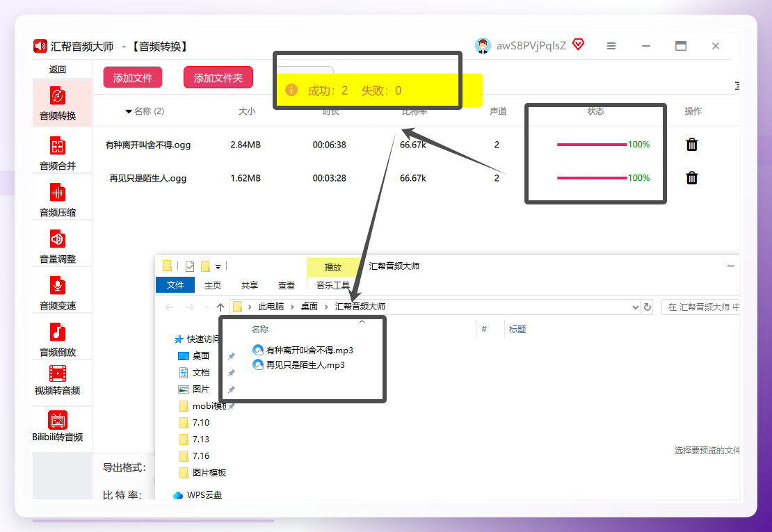Select row 有种离开叫舍不得.ogg
Viewport: 772px width, 532px height.
pyautogui.click(x=414, y=145)
